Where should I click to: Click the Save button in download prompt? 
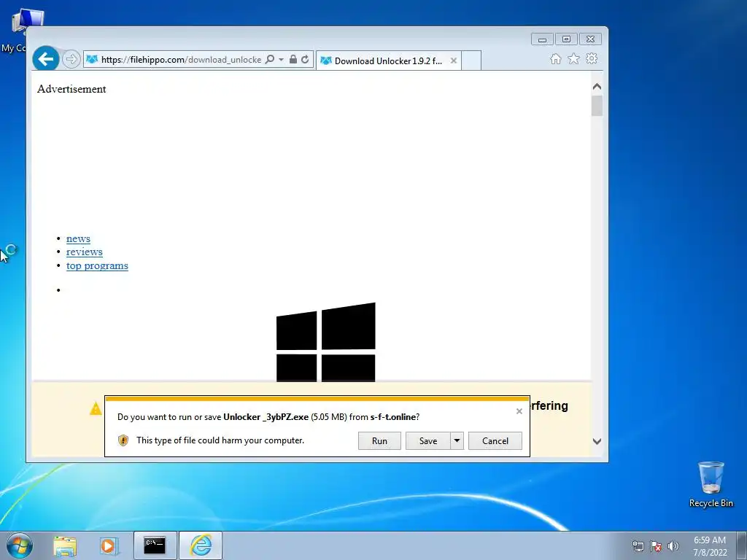pos(427,440)
